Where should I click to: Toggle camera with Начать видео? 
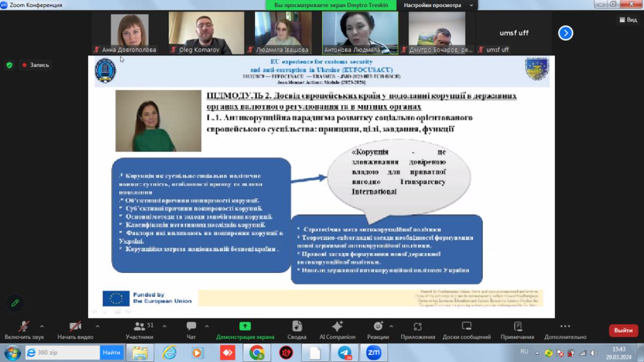click(x=75, y=329)
